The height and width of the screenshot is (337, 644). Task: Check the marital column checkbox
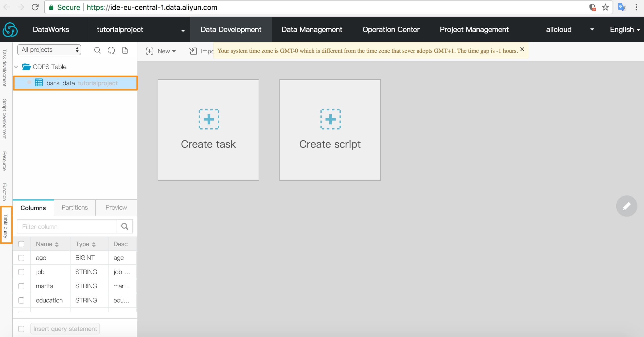[21, 286]
